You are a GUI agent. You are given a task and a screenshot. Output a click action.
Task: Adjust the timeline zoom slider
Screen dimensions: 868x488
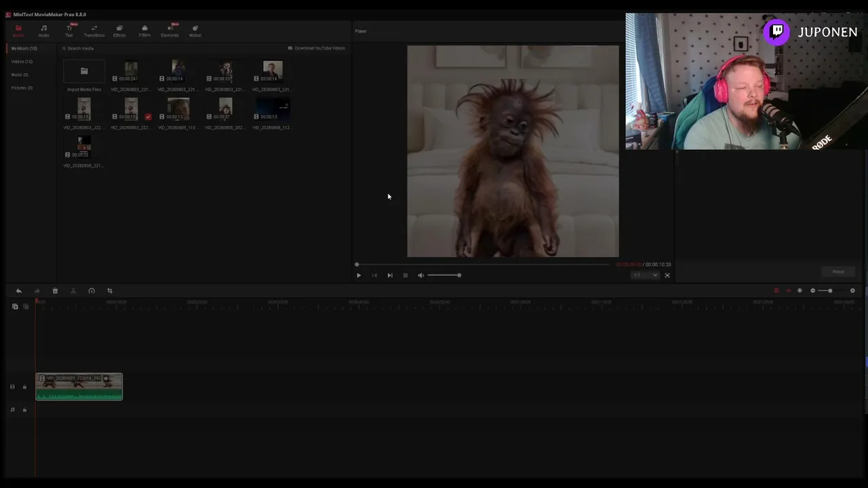(832, 291)
